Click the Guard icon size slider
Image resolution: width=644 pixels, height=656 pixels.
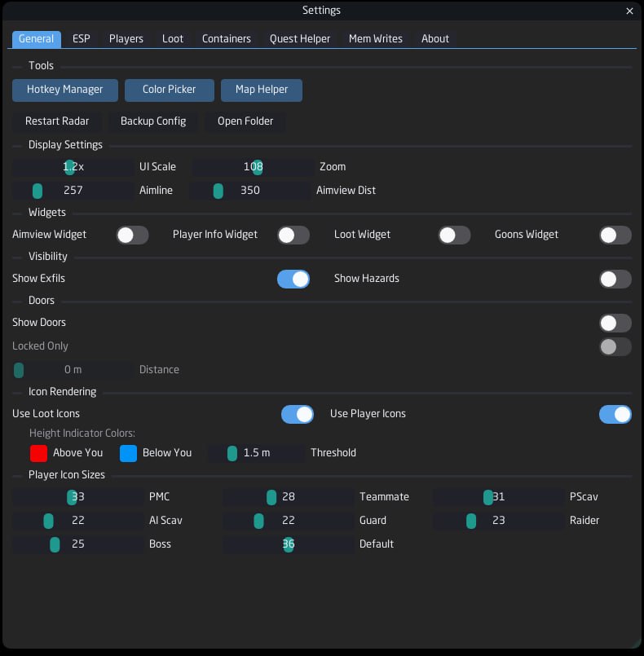tap(289, 521)
